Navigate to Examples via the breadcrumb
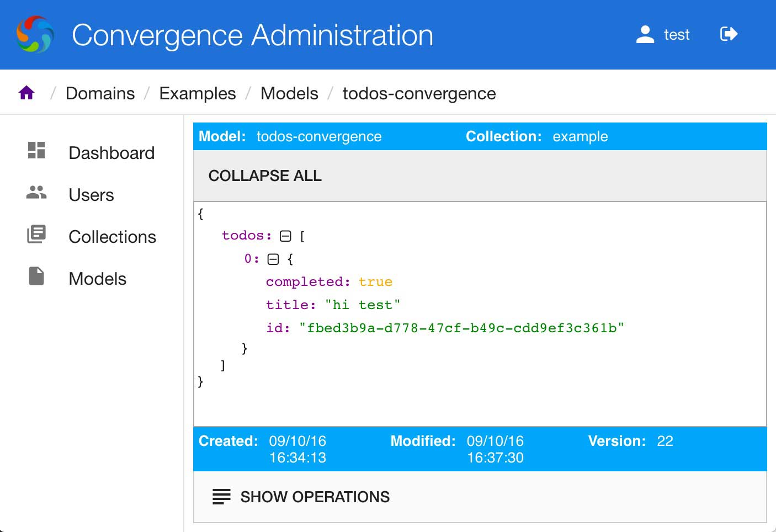 tap(197, 93)
